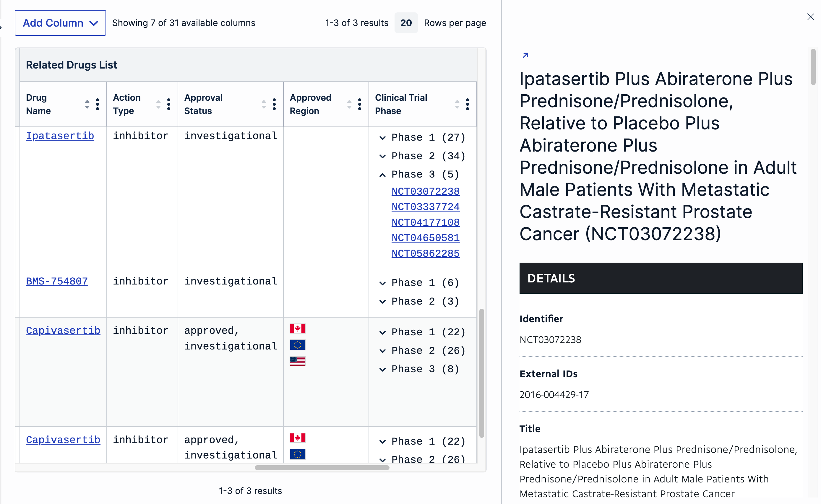This screenshot has height=504, width=821.
Task: Expand Ipatasertib Phase 1 (27) trials
Action: [382, 138]
